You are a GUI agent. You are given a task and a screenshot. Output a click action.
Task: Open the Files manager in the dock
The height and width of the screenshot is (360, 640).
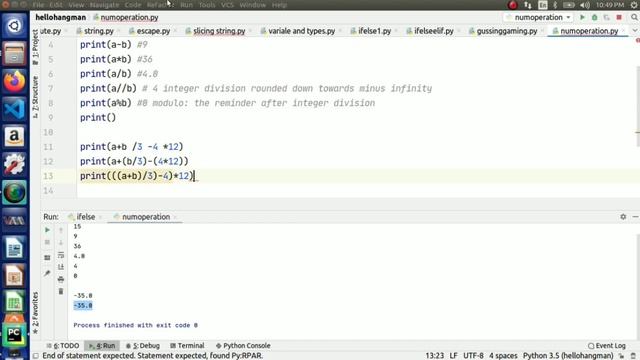(x=14, y=53)
